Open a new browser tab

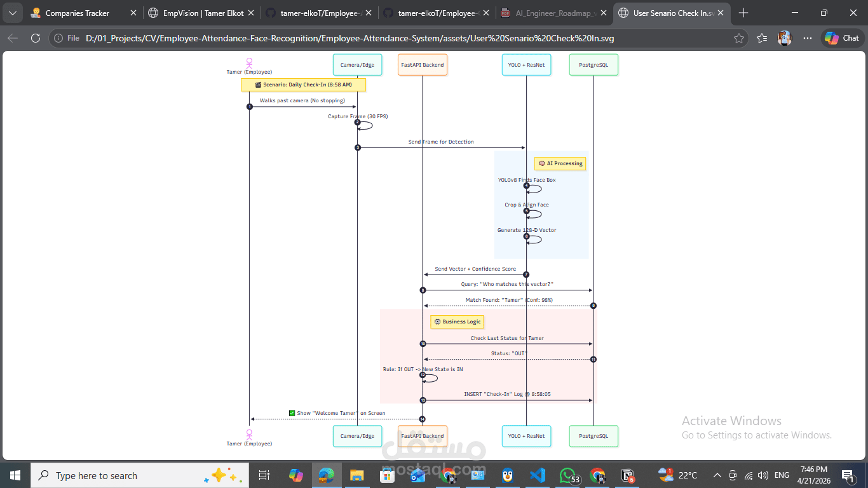point(744,13)
